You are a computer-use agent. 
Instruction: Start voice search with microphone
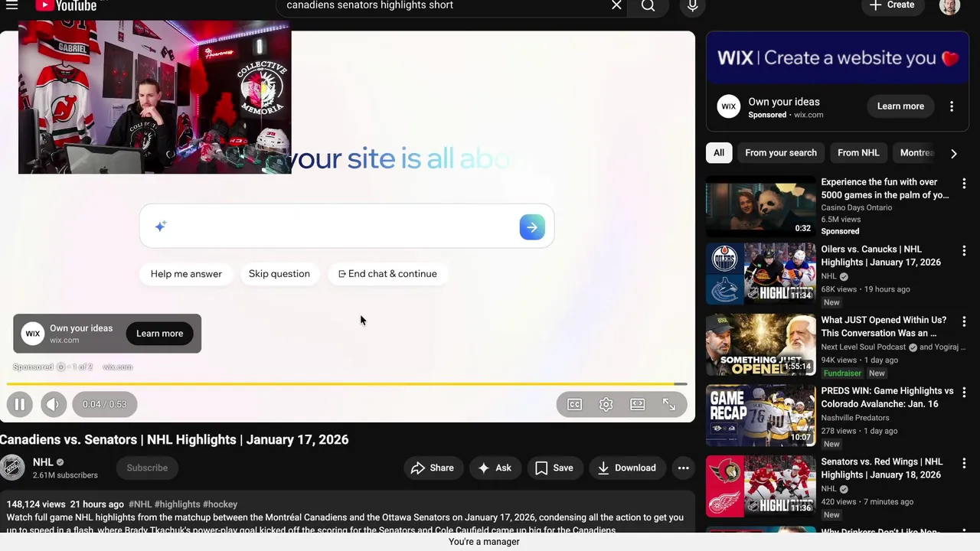[692, 5]
